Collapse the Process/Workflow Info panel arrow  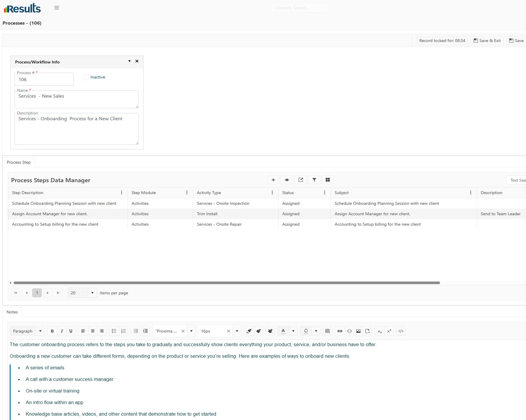[x=129, y=61]
